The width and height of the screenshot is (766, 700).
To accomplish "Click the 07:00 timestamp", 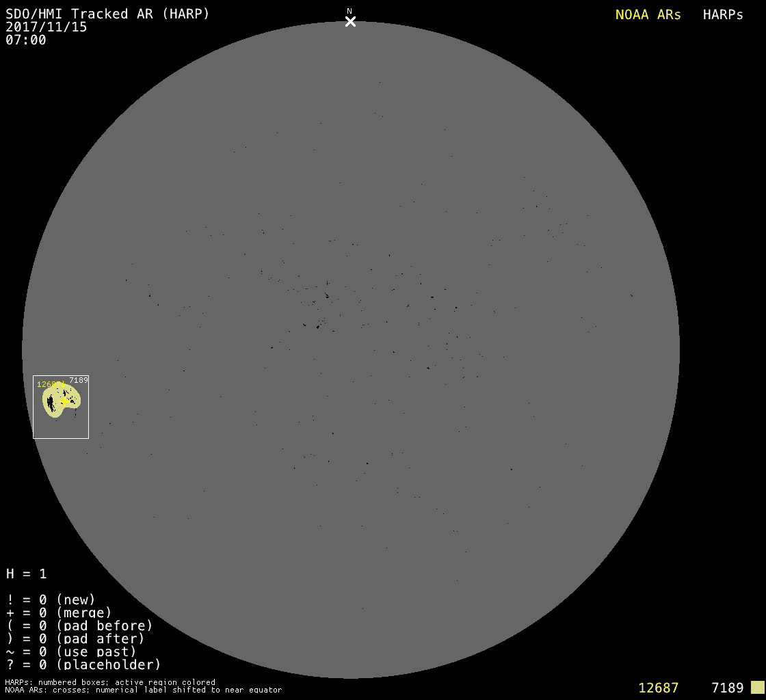I will pyautogui.click(x=26, y=40).
